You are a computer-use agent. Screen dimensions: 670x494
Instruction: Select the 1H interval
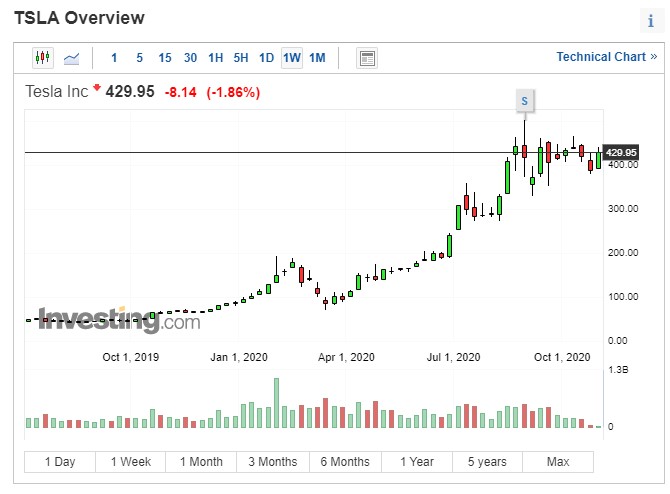coord(216,58)
